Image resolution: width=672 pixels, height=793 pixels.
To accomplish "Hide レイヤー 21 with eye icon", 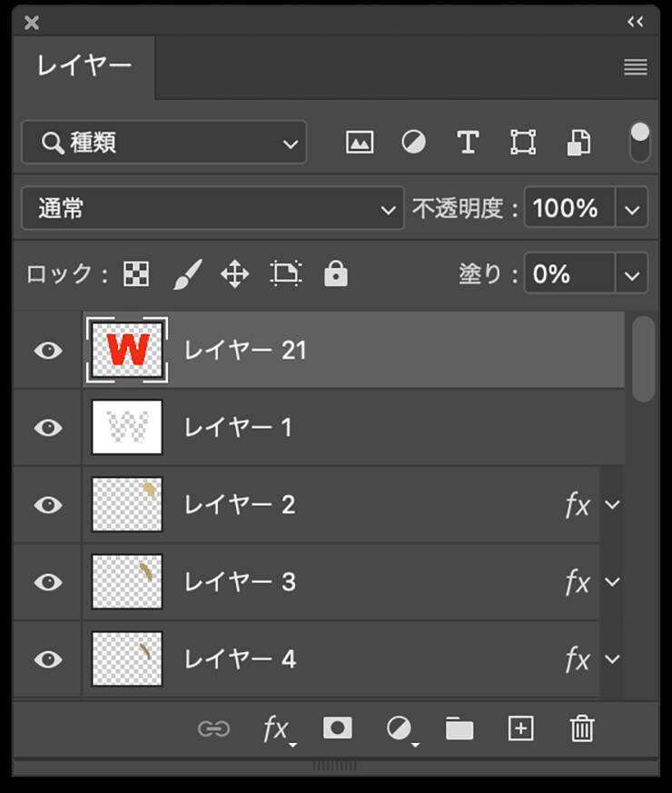I will point(47,351).
